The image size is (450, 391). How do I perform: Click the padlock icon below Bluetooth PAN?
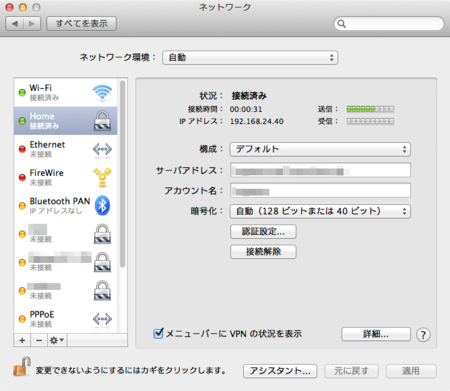[x=102, y=234]
